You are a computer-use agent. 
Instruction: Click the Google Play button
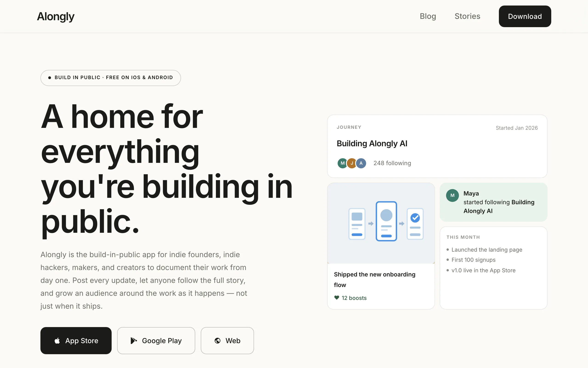156,340
